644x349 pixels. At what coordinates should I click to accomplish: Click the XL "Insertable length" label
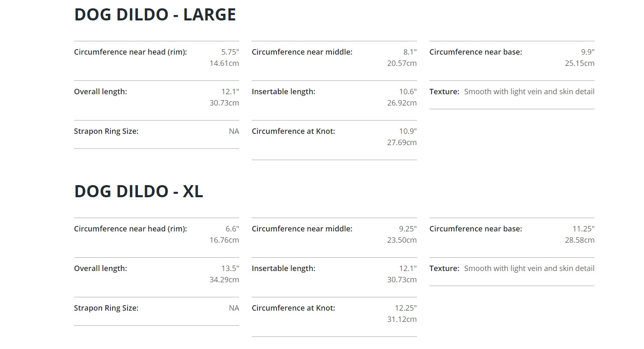point(283,269)
